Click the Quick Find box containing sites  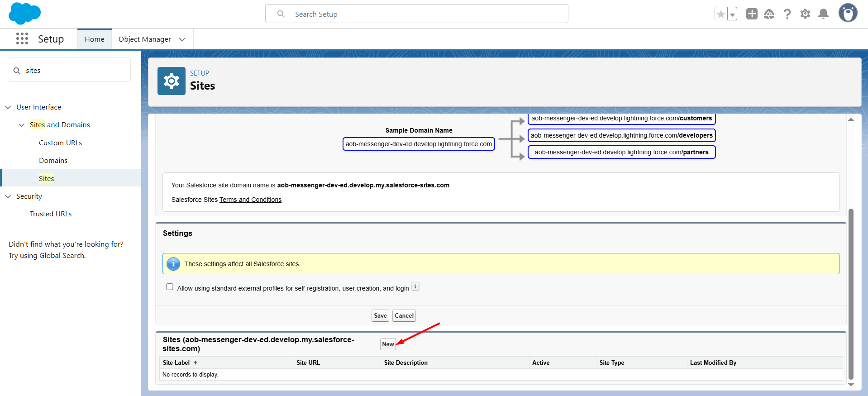coord(69,70)
